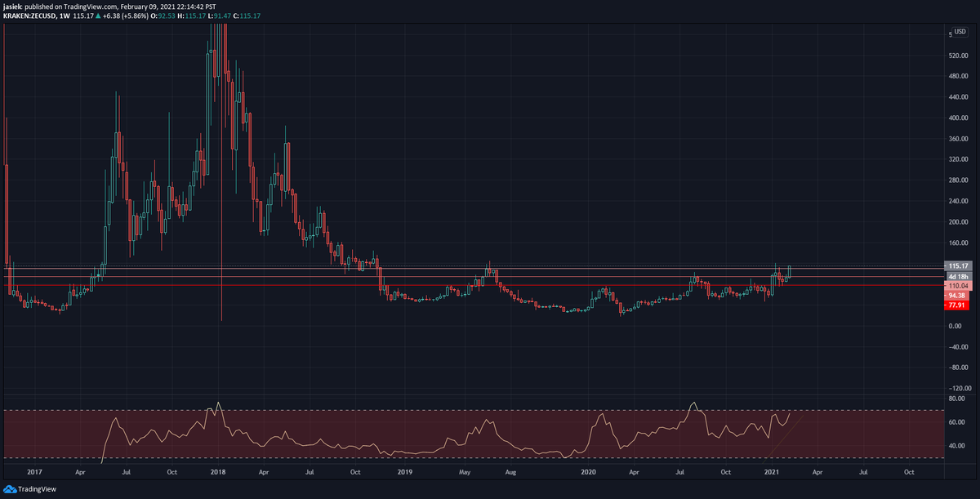Click the TradingView logo at bottom left
The width and height of the screenshot is (980, 499).
pos(28,489)
